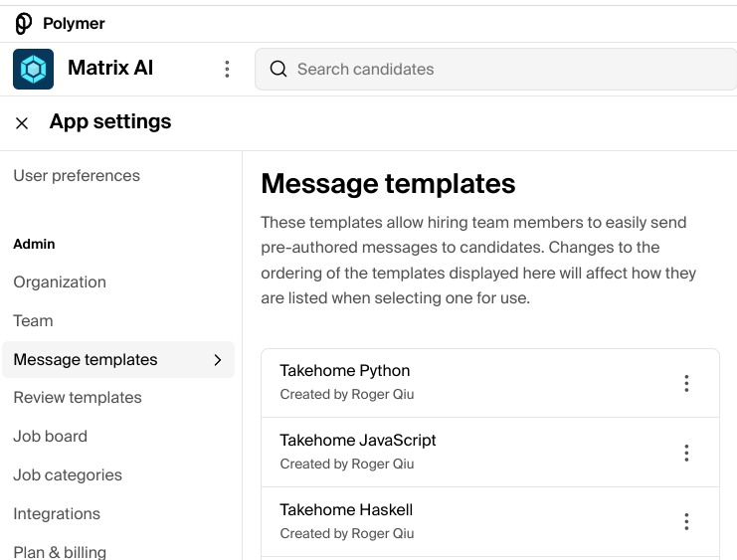Go to Organization settings
The height and width of the screenshot is (560, 737).
60,282
